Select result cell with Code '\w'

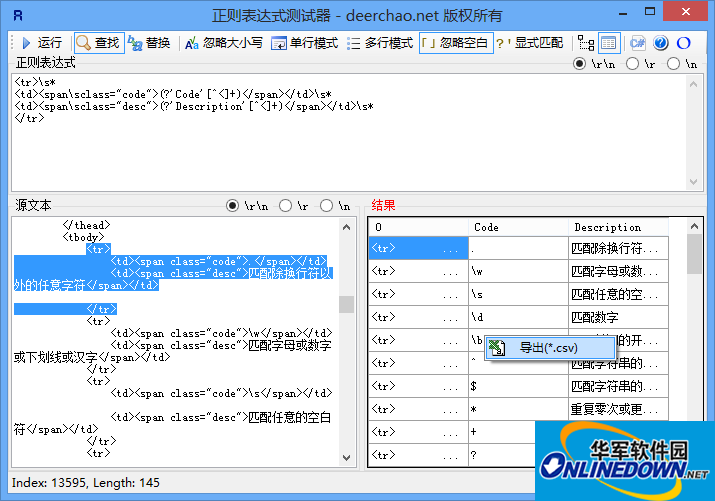518,271
